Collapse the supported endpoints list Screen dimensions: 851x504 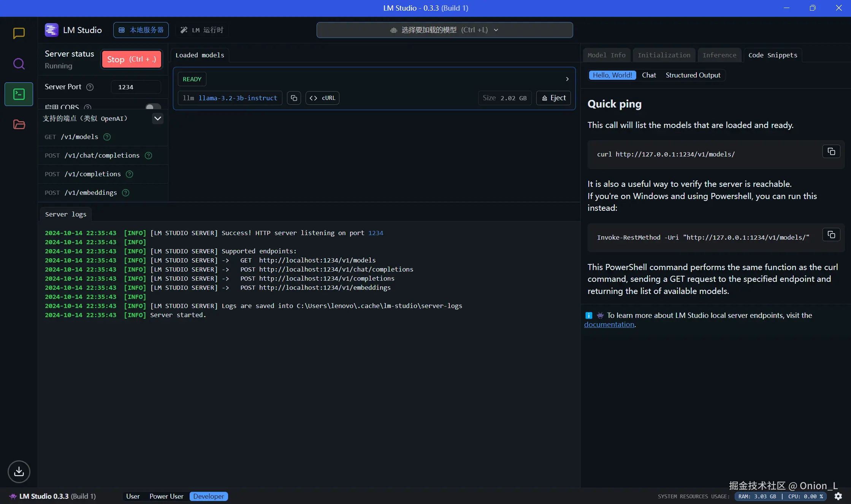(157, 118)
